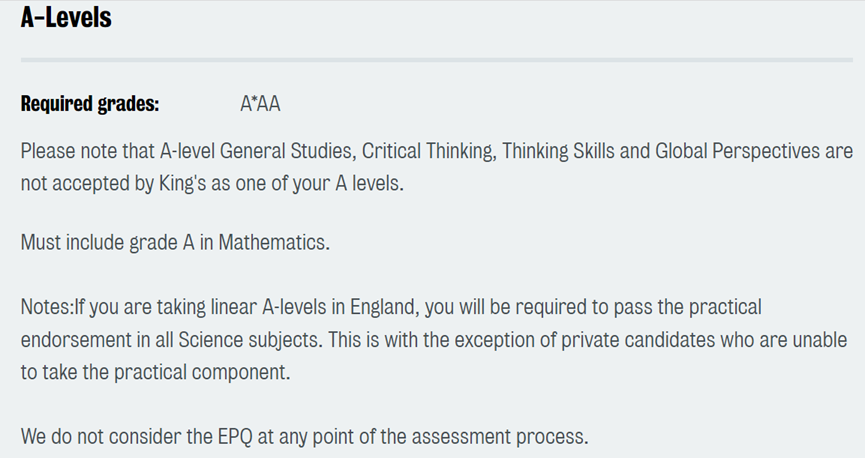The height and width of the screenshot is (458, 865).
Task: Click the words Critical Thinking
Action: [427, 152]
